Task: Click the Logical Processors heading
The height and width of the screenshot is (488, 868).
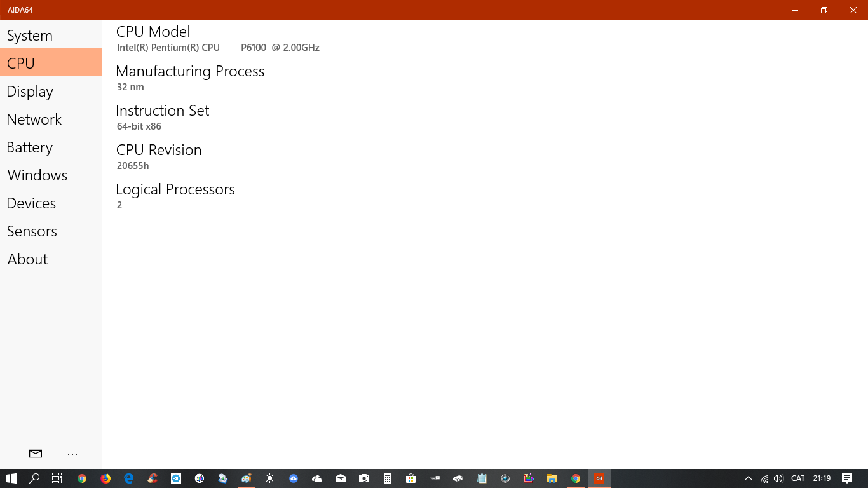Action: [175, 189]
